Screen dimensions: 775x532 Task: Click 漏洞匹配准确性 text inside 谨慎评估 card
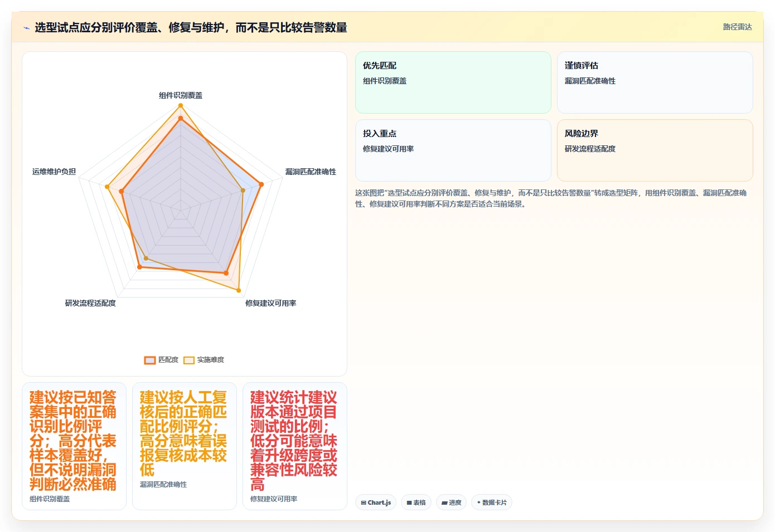point(590,81)
